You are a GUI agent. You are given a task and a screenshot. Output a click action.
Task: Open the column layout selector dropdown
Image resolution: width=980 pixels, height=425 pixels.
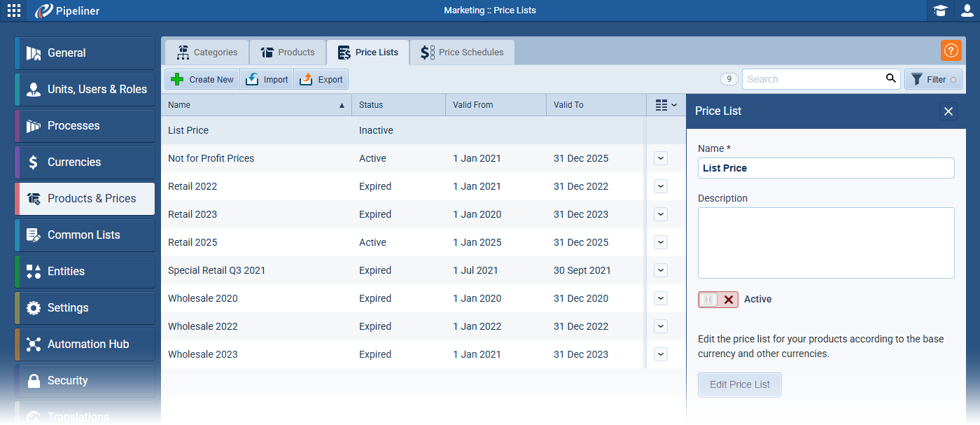[666, 105]
